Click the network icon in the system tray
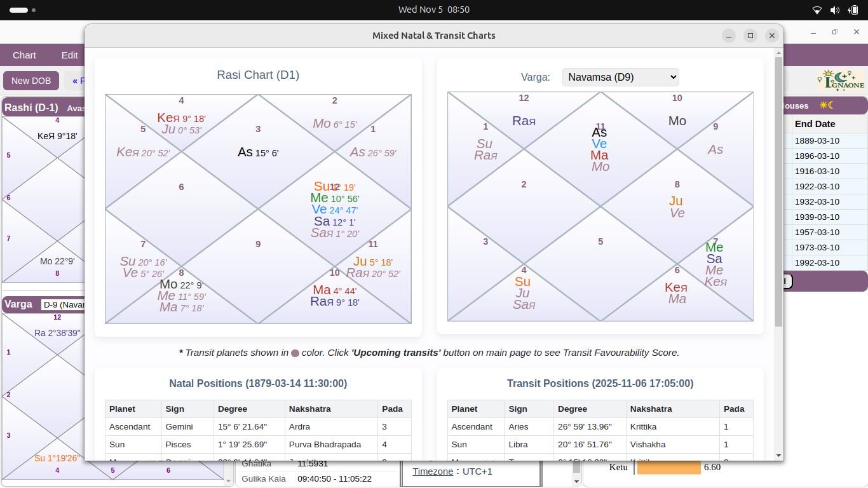 (x=817, y=10)
